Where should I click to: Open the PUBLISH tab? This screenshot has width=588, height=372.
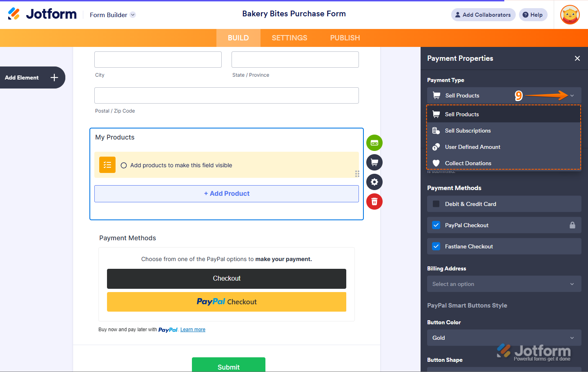pyautogui.click(x=345, y=38)
